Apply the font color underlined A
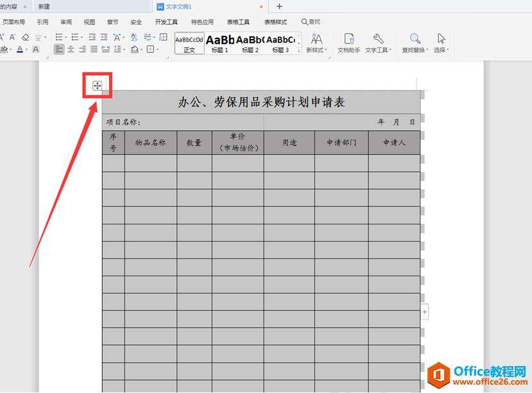The image size is (532, 393). click(x=20, y=49)
